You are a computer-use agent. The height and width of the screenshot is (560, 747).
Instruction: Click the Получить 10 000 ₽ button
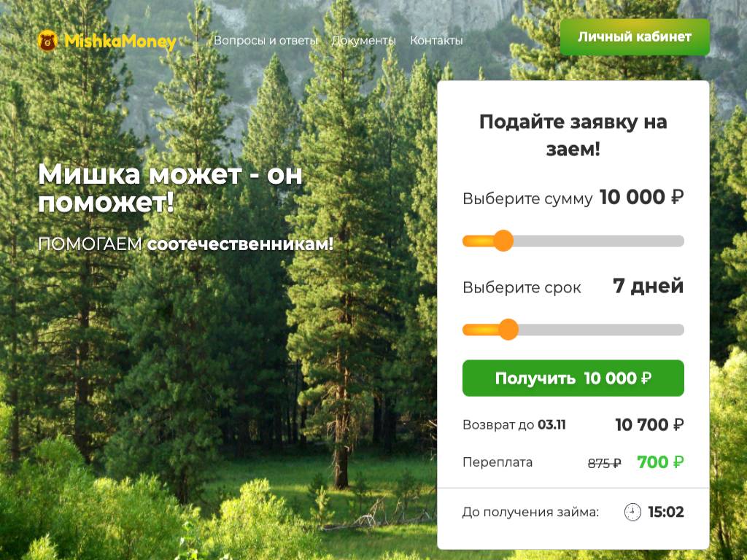573,378
